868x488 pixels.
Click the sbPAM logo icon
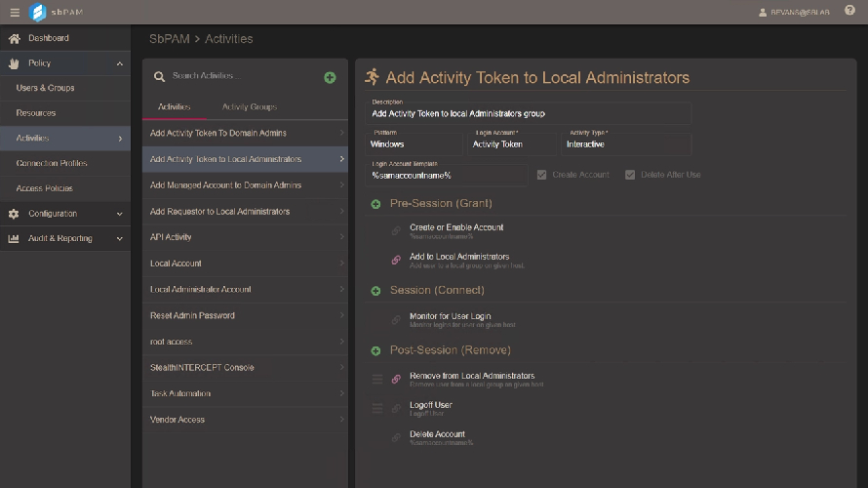38,12
